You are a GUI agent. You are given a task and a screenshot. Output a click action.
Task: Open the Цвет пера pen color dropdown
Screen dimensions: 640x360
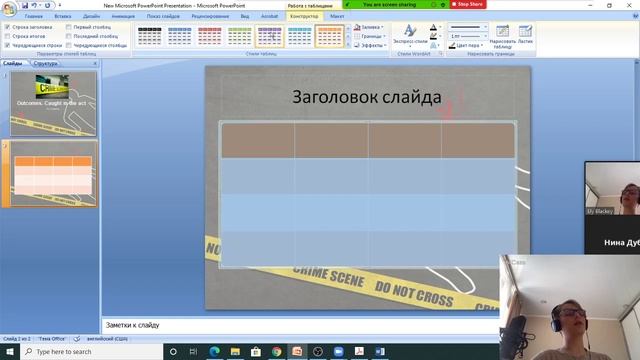466,45
